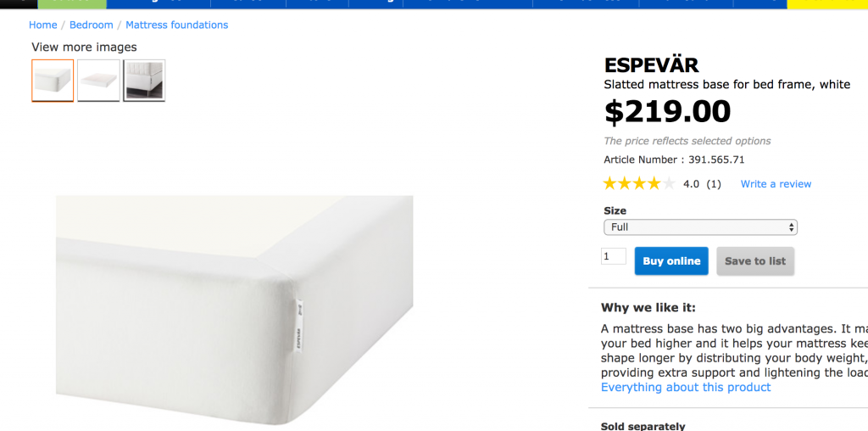Click the empty fifth rating star
The width and height of the screenshot is (868, 431).
669,183
